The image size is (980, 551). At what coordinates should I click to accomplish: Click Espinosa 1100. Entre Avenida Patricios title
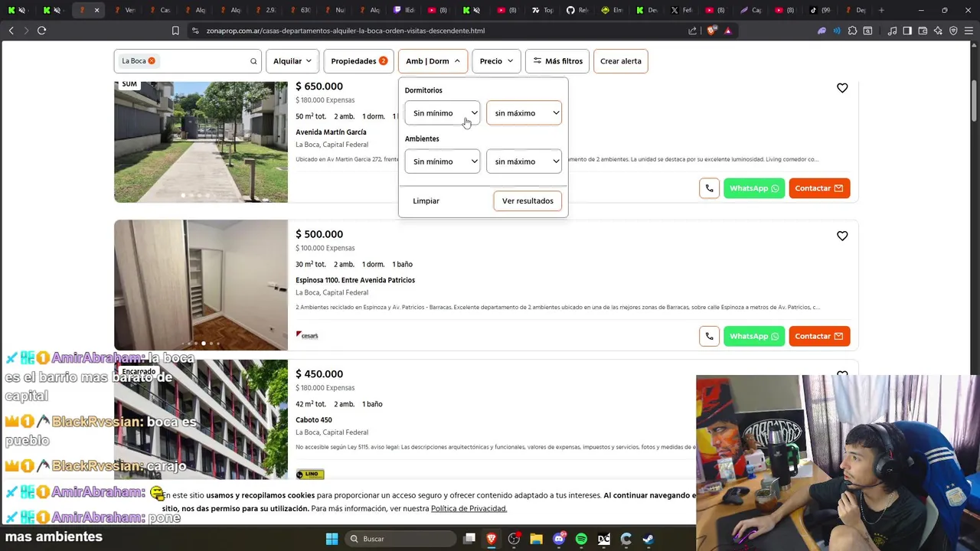355,280
